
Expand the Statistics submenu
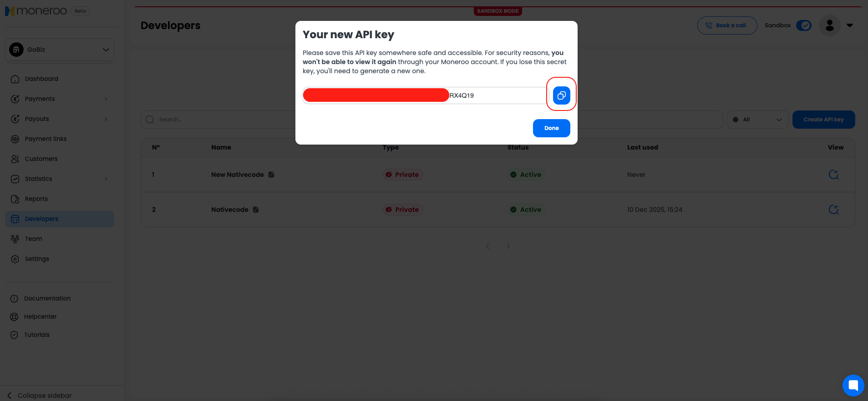106,179
